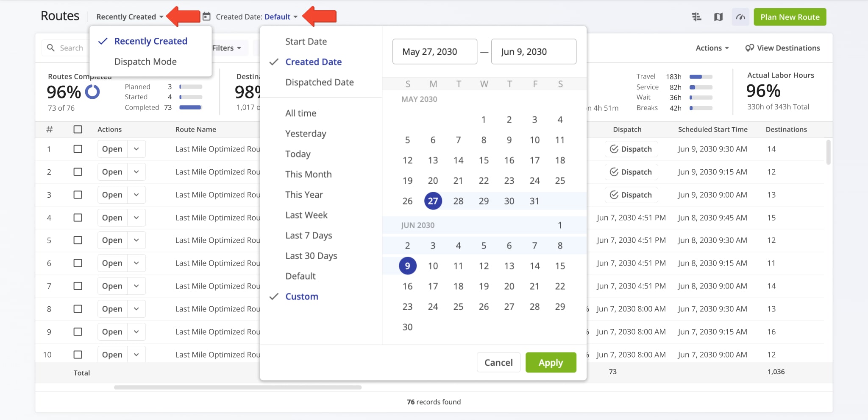Screen dimensions: 868x420
Task: Open the Actions dropdown
Action: [x=712, y=48]
